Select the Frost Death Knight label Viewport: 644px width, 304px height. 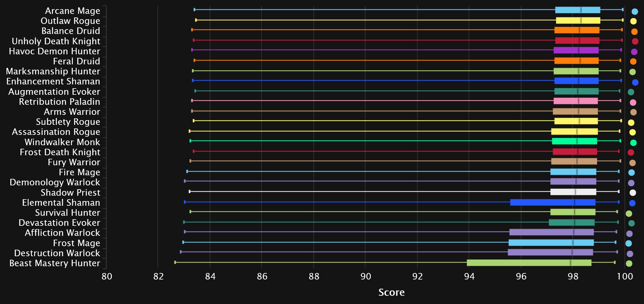point(60,152)
